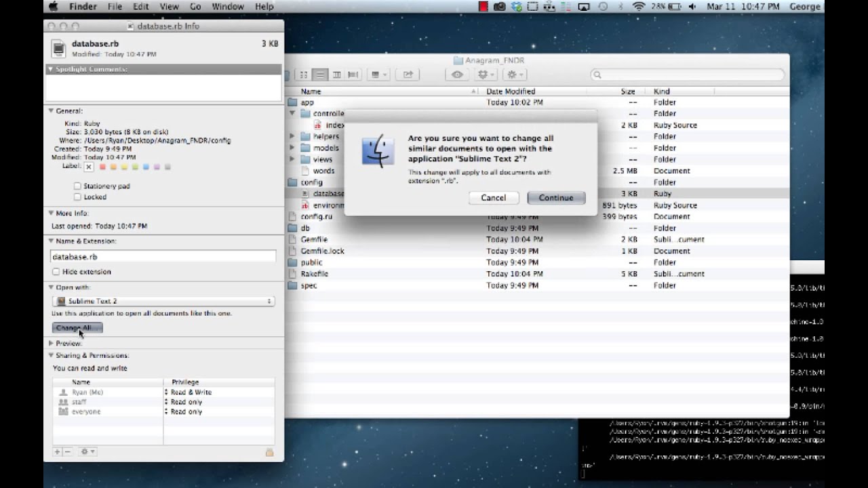The image size is (868, 488).
Task: Click the Share button in Finder toolbar
Action: [x=408, y=75]
